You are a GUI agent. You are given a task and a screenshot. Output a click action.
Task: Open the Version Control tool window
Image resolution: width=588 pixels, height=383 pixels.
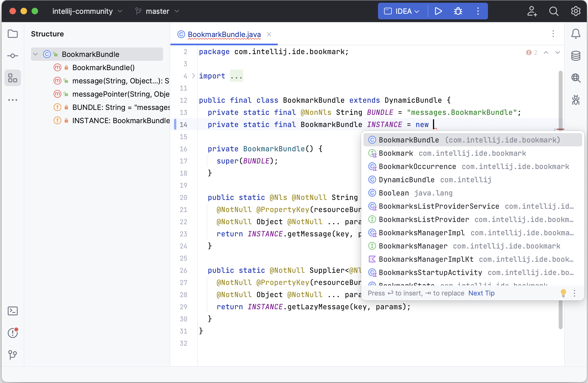(x=13, y=355)
